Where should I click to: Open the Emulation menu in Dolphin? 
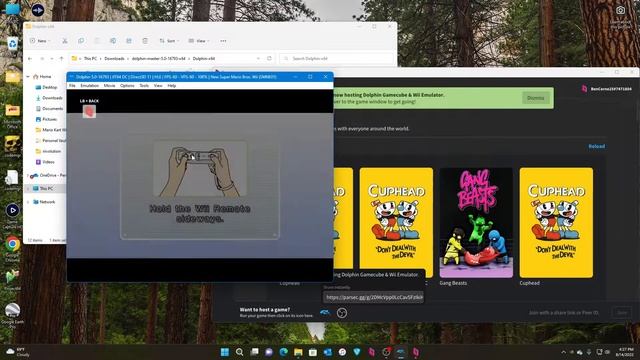pos(89,86)
